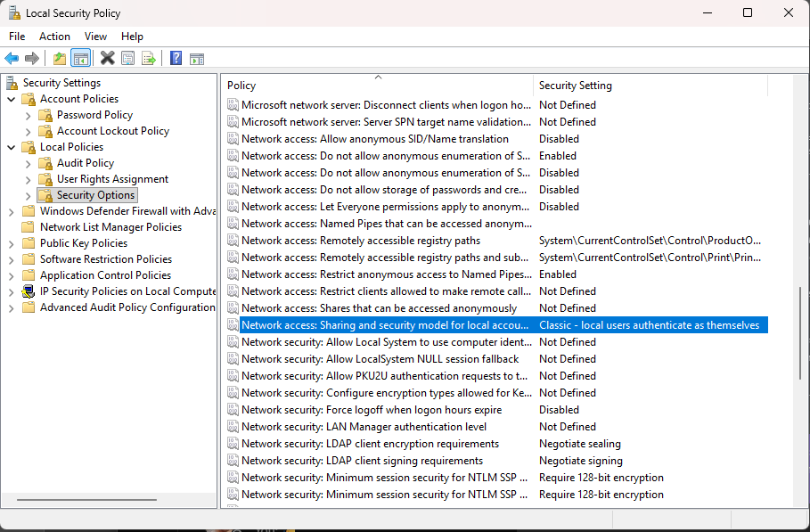This screenshot has width=810, height=532.
Task: Select the LAN Manager authentication level policy
Action: click(364, 427)
